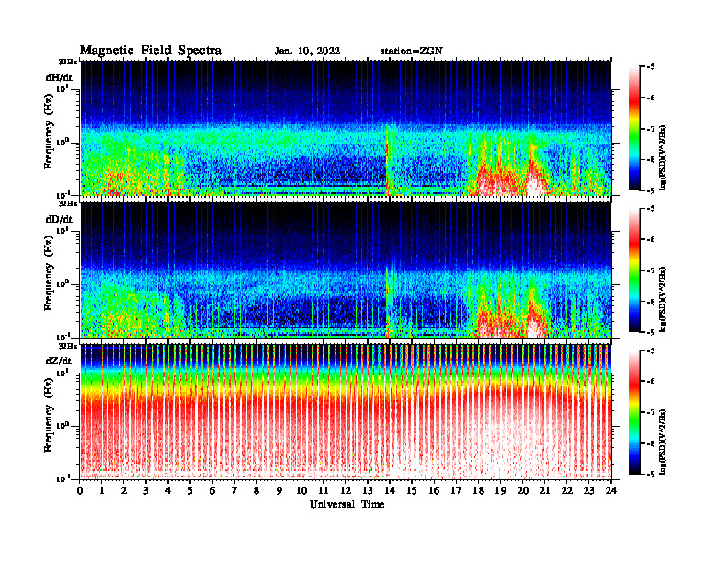
Task: Select the date text "Jan. 10, 2022"
Action: [x=307, y=52]
